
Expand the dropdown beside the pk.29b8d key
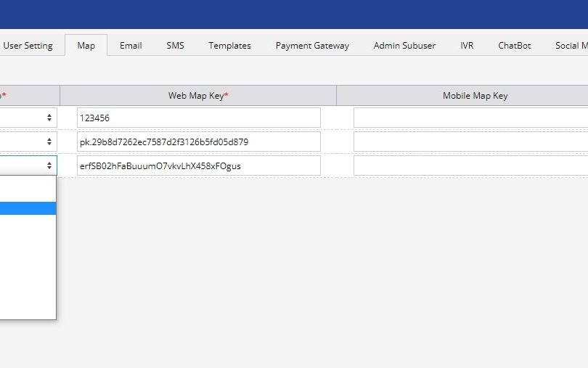tap(28, 142)
